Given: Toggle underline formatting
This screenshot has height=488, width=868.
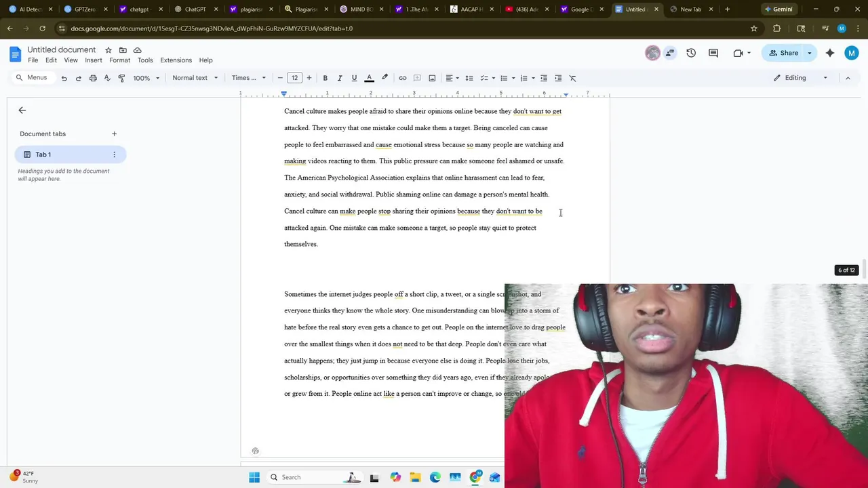Looking at the screenshot, I should click(x=354, y=78).
